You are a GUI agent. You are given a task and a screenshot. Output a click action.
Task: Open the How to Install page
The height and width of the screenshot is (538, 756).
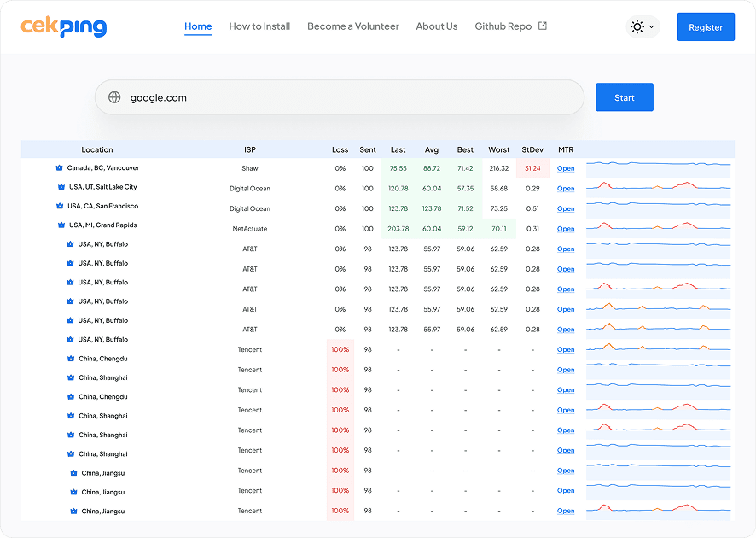[x=259, y=26]
